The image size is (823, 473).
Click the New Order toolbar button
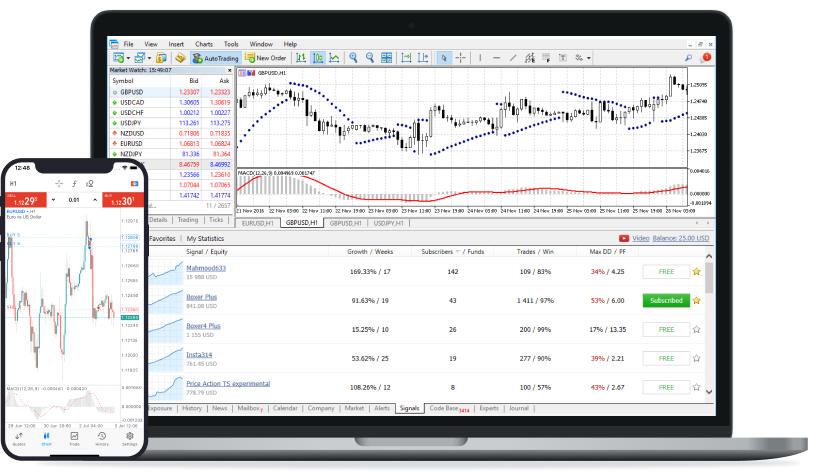coord(263,58)
